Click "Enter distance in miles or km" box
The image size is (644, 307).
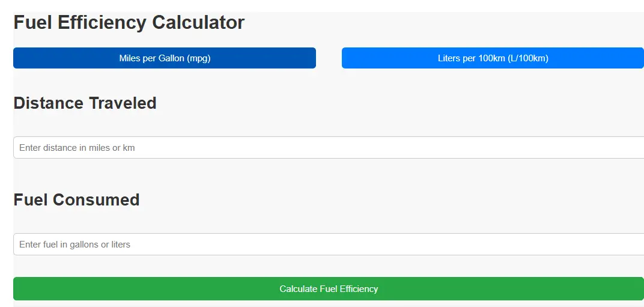pos(329,148)
